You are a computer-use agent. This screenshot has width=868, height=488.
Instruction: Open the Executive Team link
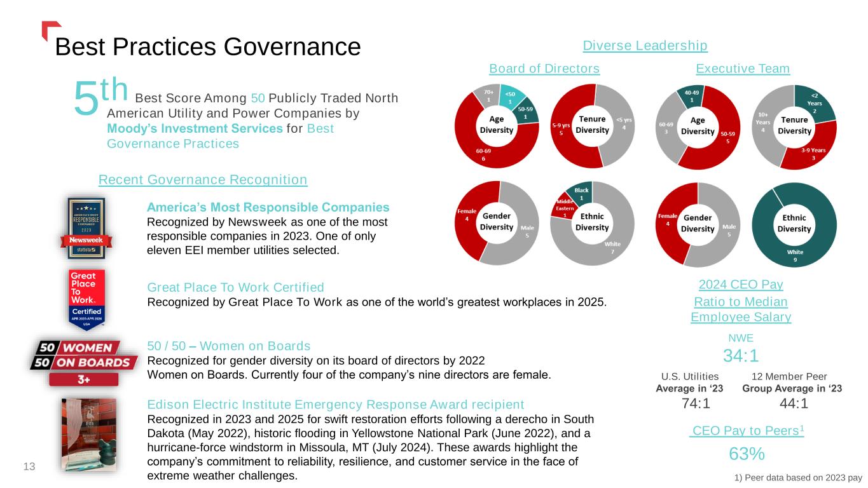[743, 68]
